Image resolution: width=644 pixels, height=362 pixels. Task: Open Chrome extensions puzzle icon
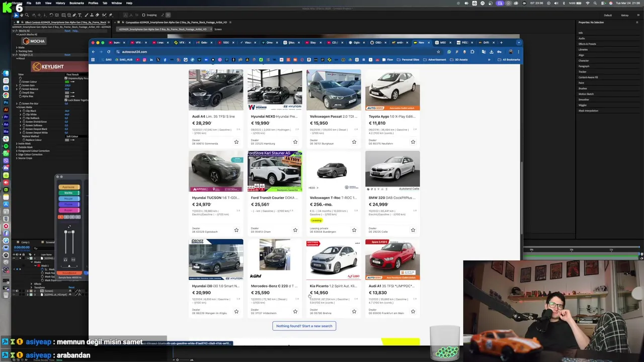472,52
